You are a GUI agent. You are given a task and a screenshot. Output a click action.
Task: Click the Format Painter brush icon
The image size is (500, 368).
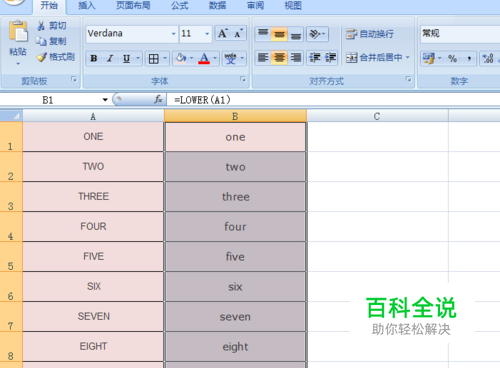click(41, 57)
